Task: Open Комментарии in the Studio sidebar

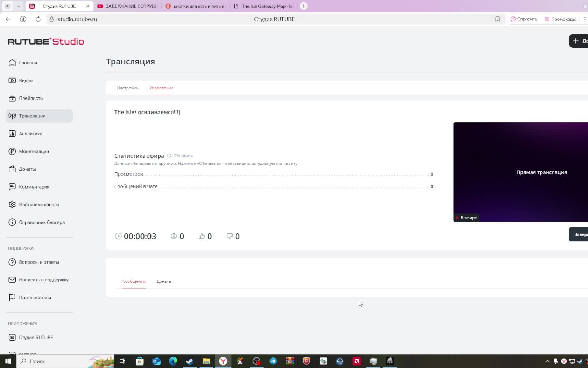Action: pyautogui.click(x=29, y=187)
